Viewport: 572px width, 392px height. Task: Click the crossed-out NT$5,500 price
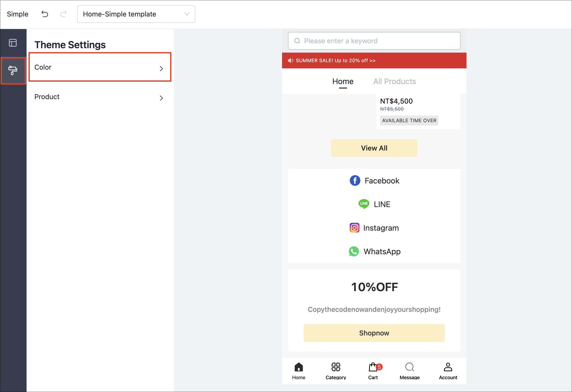pos(392,109)
